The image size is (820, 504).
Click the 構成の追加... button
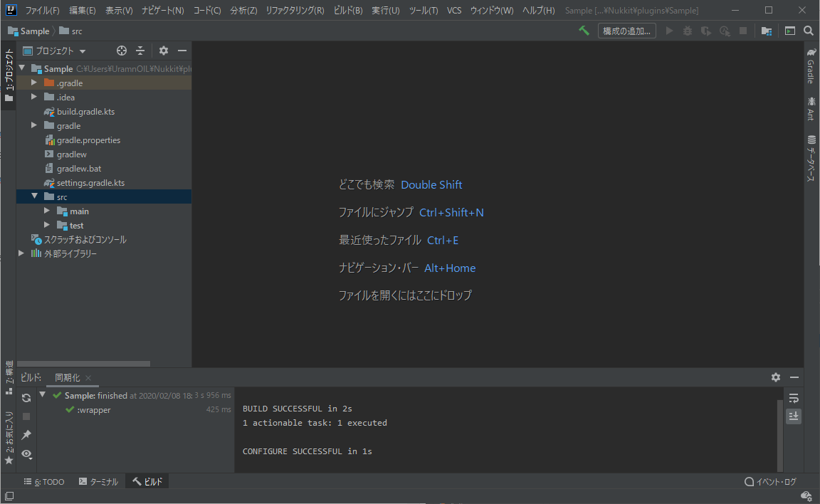point(626,31)
